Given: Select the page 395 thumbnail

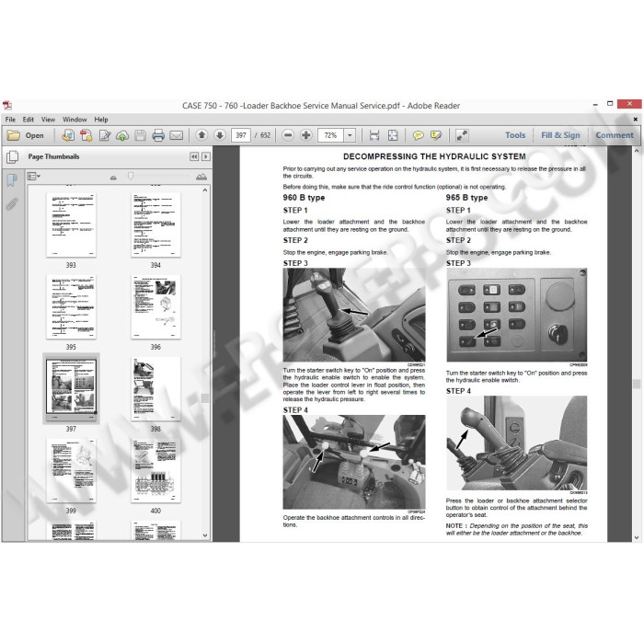Looking at the screenshot, I should point(71,306).
